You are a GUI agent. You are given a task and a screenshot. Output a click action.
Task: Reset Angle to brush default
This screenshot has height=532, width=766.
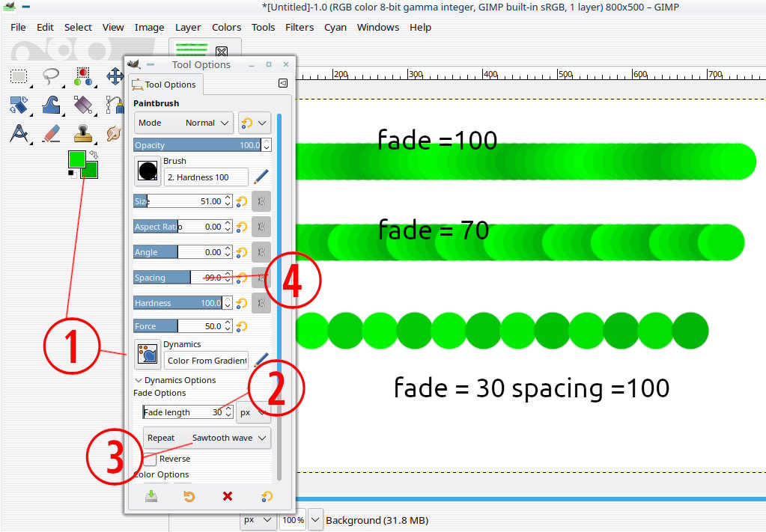(241, 252)
